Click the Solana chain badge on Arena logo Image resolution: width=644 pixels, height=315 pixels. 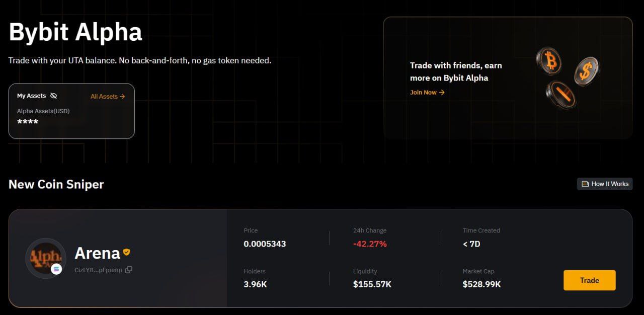coord(56,269)
